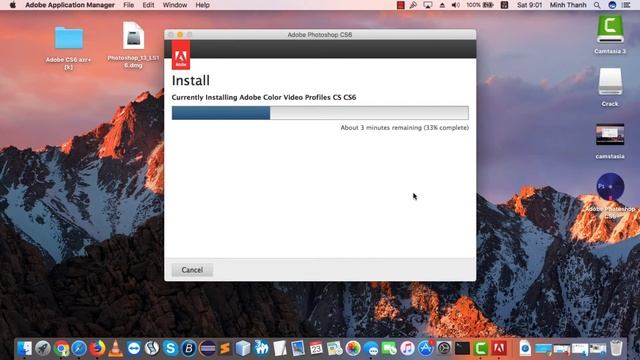Image resolution: width=640 pixels, height=360 pixels.
Task: Open the AirPlay display menu
Action: coord(427,5)
